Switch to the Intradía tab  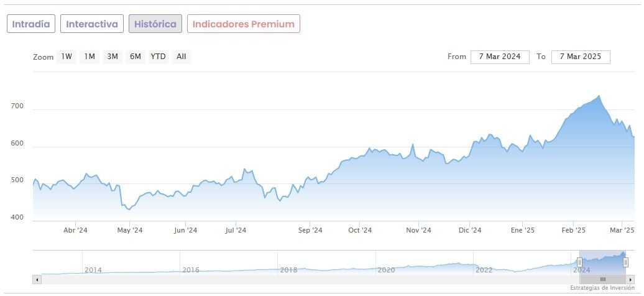pos(31,24)
